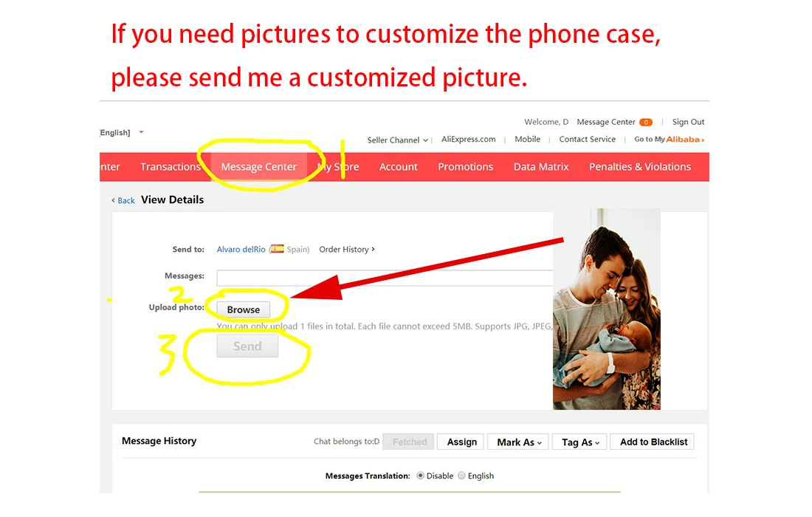Open the Message Center tab in red navbar
This screenshot has height=517, width=812.
pyautogui.click(x=258, y=167)
